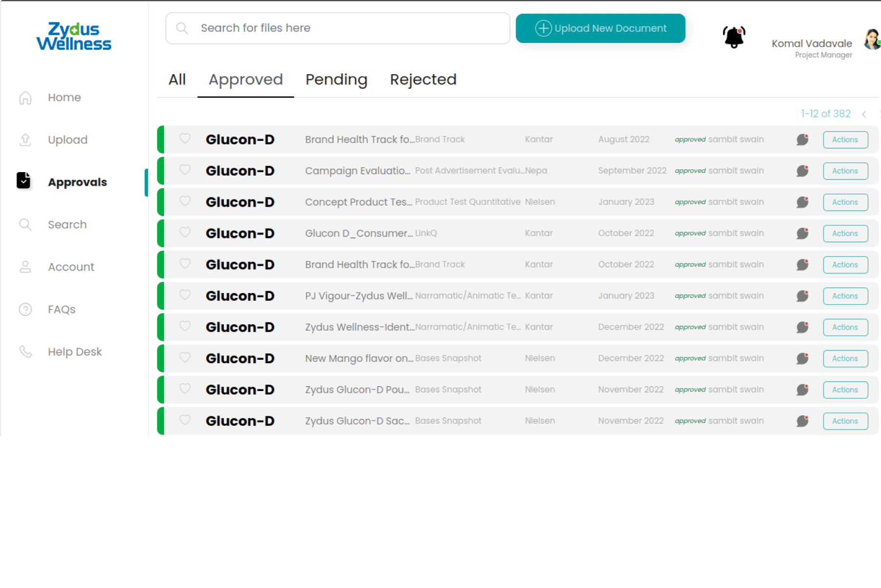Image resolution: width=881 pixels, height=588 pixels.
Task: Open Upload in sidebar
Action: 68,140
